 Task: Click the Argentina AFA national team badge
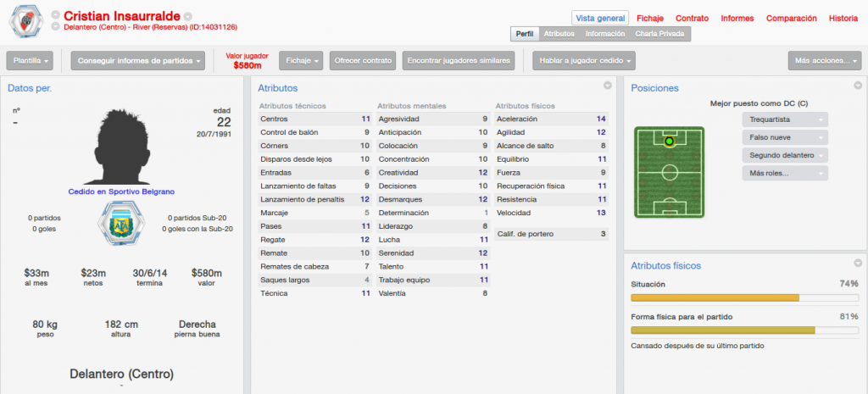(117, 224)
